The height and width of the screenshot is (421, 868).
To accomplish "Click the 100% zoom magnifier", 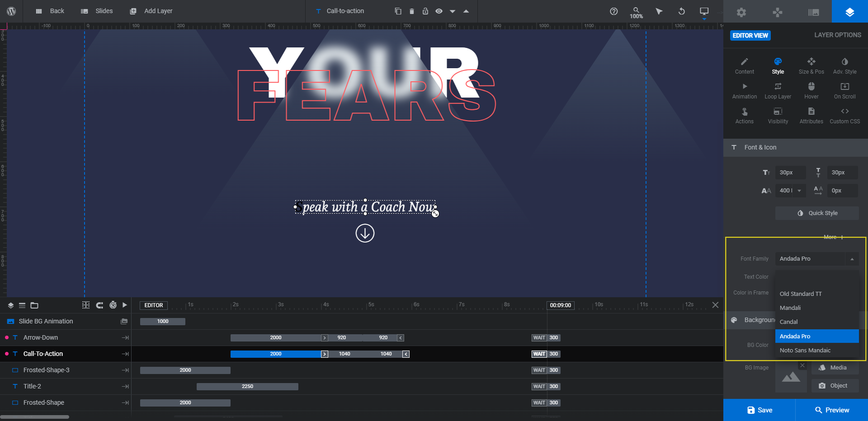I will 636,13.
